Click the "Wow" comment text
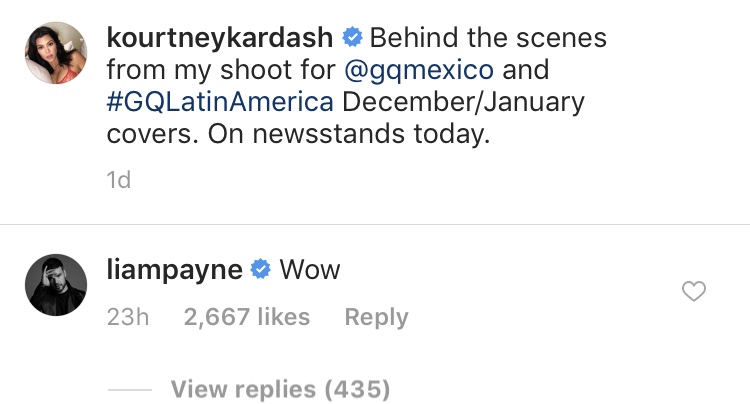 pyautogui.click(x=310, y=269)
